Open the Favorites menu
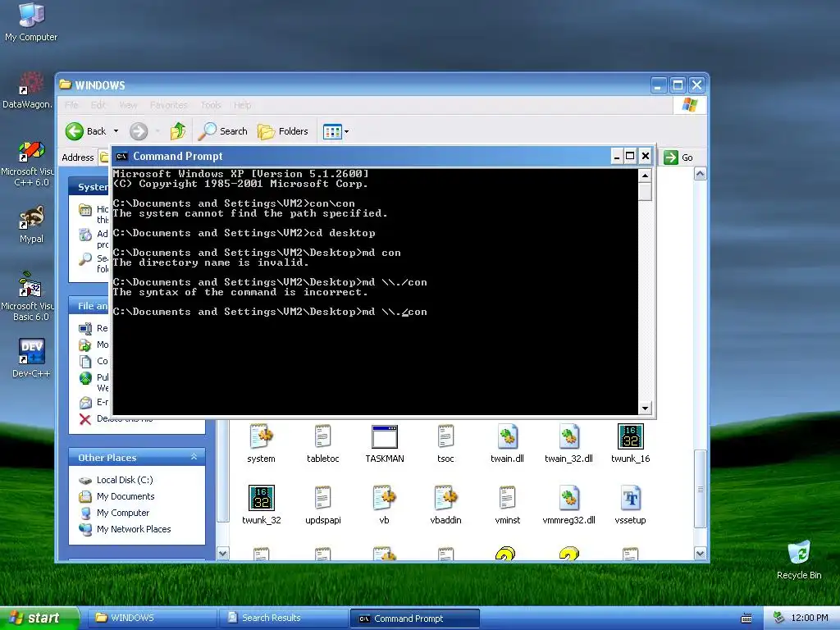Viewport: 840px width, 630px height. 169,105
